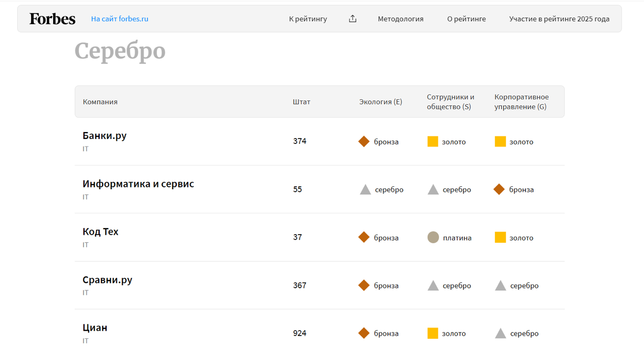Click the IT label under Сравни.ру
This screenshot has width=644, height=356.
pos(85,293)
